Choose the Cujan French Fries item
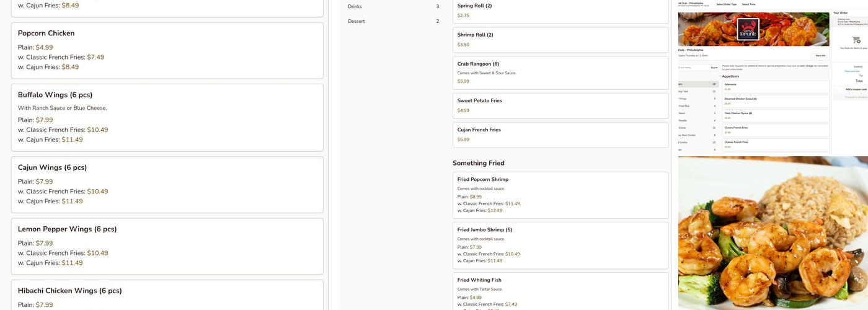The height and width of the screenshot is (310, 868). click(x=560, y=135)
